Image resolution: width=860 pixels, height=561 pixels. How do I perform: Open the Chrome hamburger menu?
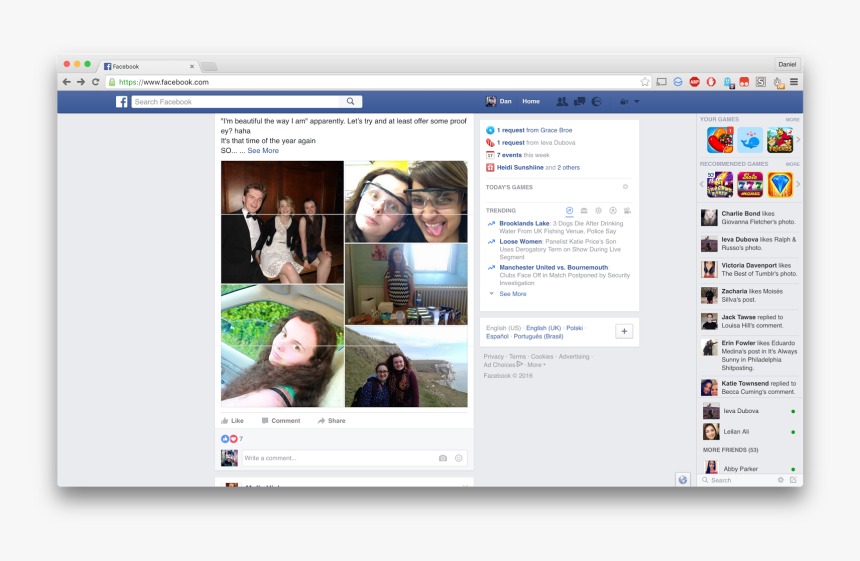click(794, 82)
